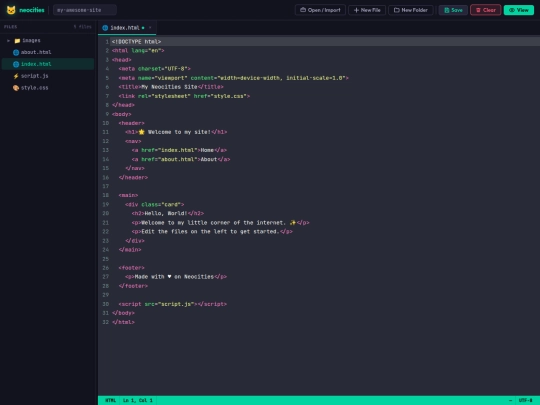540x405 pixels.
Task: Click line number 32 in the gutter
Action: 105,322
